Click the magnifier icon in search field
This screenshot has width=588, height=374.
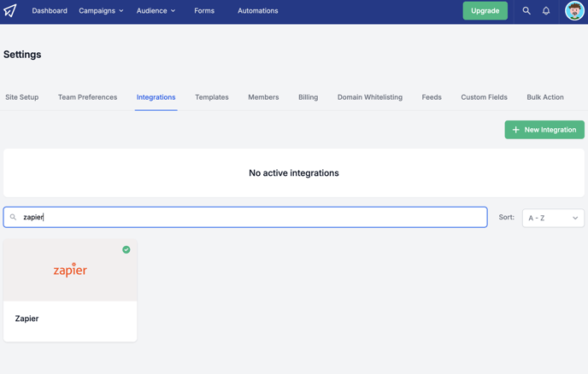(x=13, y=217)
